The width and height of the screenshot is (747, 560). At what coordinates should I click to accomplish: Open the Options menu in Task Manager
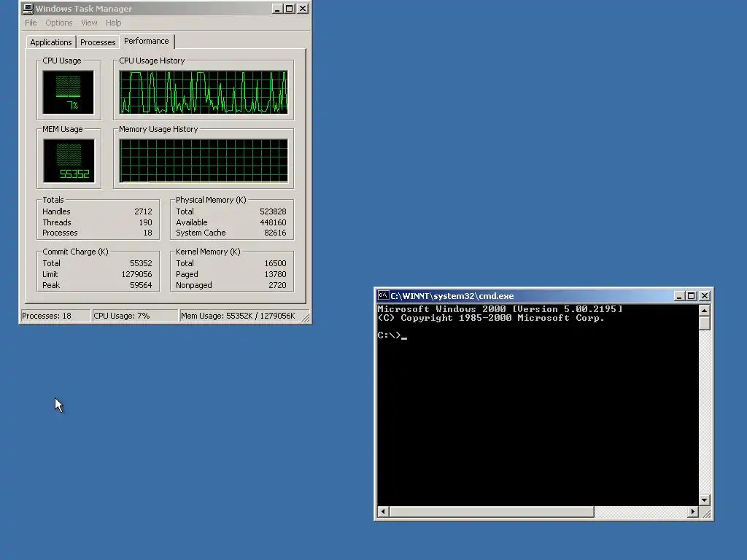point(58,23)
